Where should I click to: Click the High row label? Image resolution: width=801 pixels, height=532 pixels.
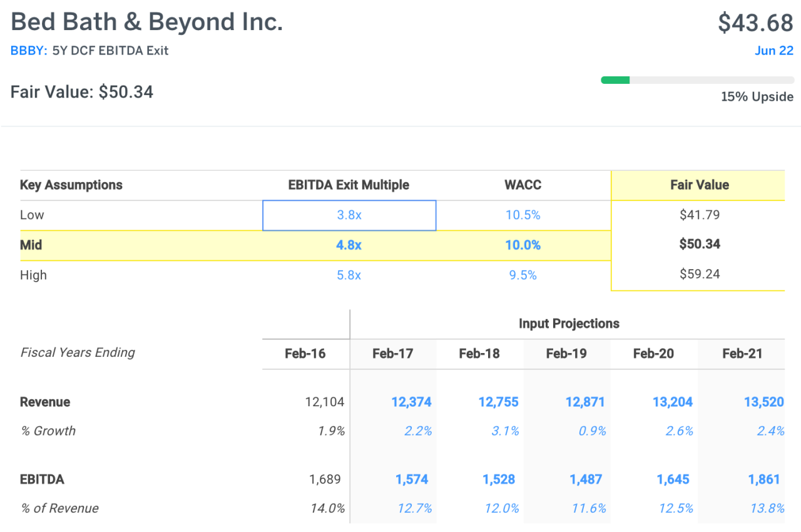point(34,275)
